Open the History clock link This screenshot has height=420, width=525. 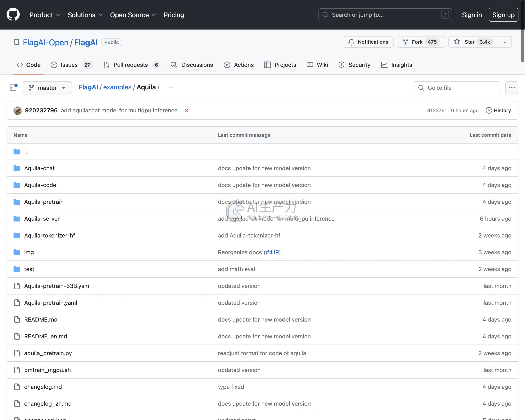pyautogui.click(x=498, y=110)
